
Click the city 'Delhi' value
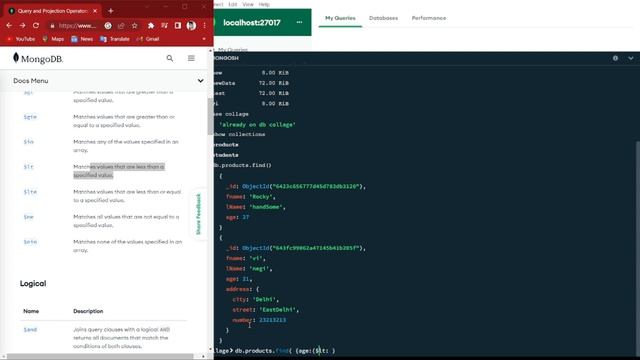coord(265,300)
